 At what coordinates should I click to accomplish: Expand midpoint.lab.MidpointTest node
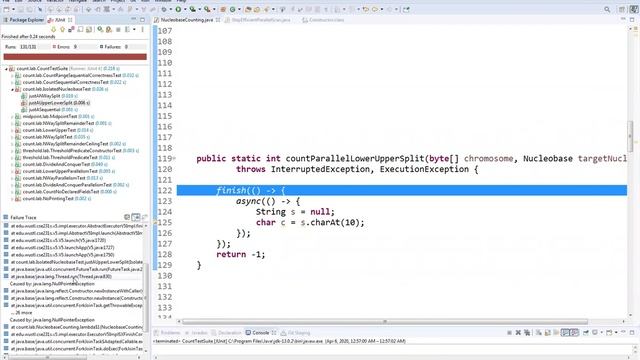[x=12, y=117]
